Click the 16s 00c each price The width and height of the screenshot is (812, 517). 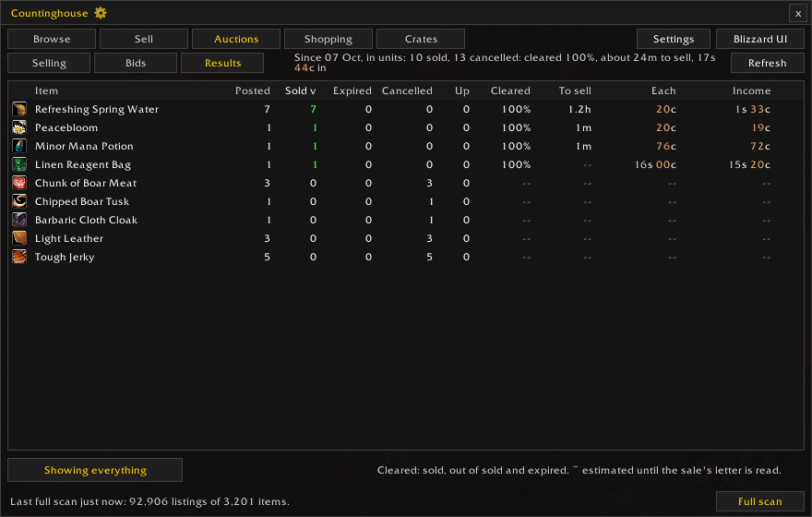tap(655, 164)
